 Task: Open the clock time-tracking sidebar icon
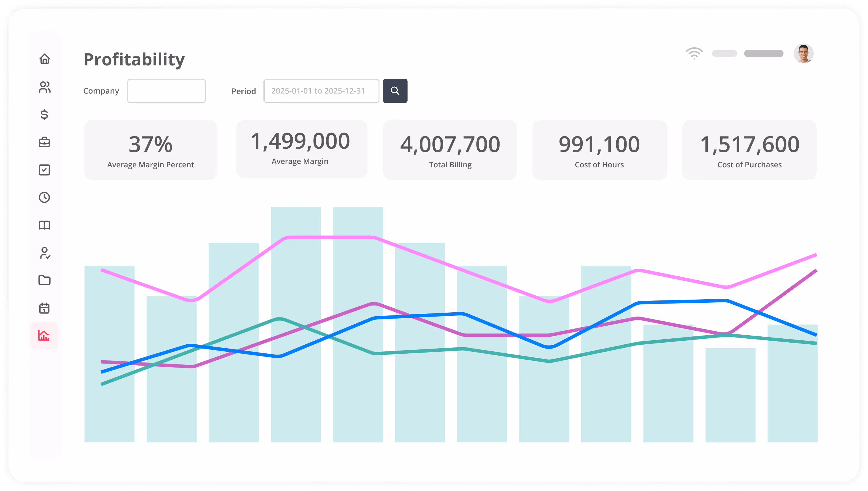[44, 198]
